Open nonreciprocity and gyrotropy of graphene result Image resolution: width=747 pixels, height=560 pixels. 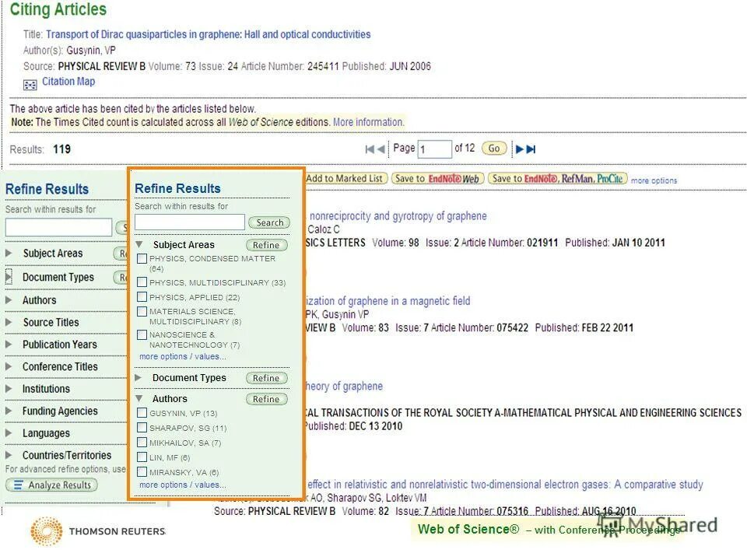[398, 216]
